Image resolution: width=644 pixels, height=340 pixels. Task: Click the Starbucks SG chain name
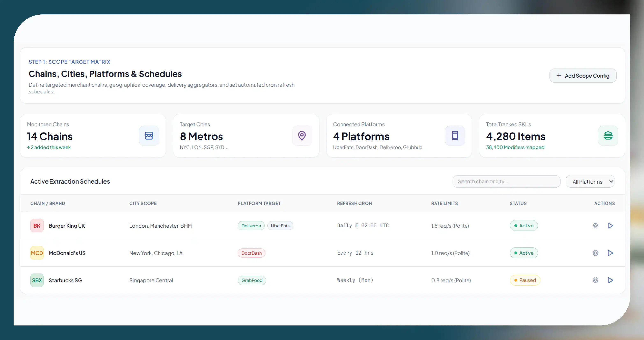pos(65,280)
